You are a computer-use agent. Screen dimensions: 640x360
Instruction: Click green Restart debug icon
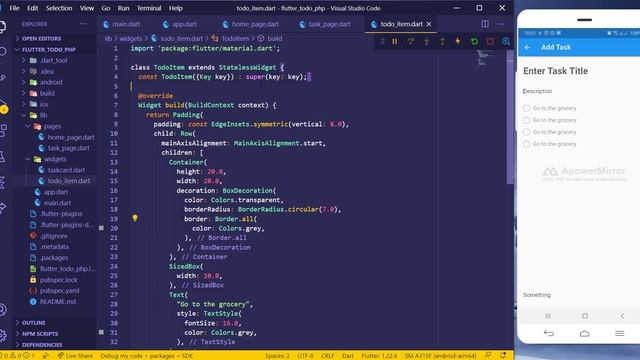pyautogui.click(x=474, y=41)
